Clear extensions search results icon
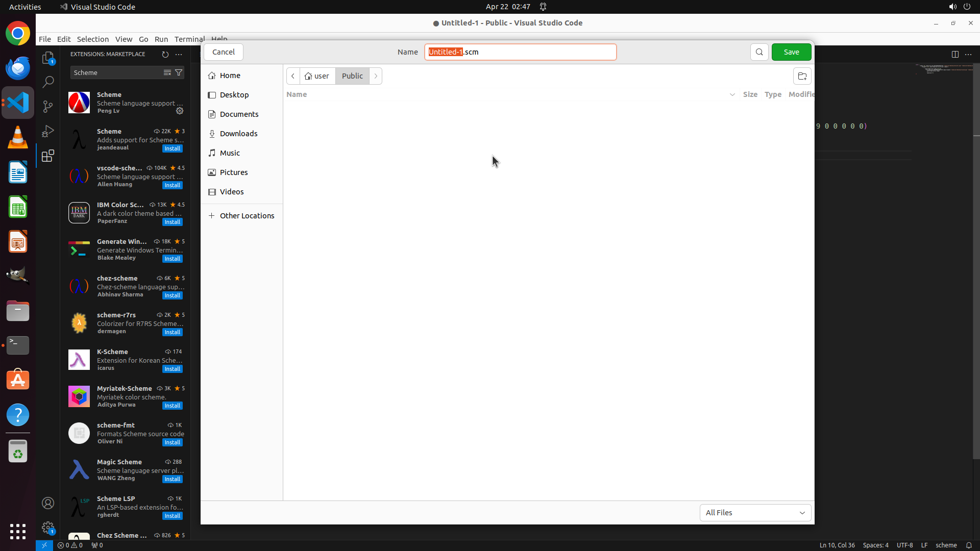This screenshot has height=551, width=980. pyautogui.click(x=167, y=72)
